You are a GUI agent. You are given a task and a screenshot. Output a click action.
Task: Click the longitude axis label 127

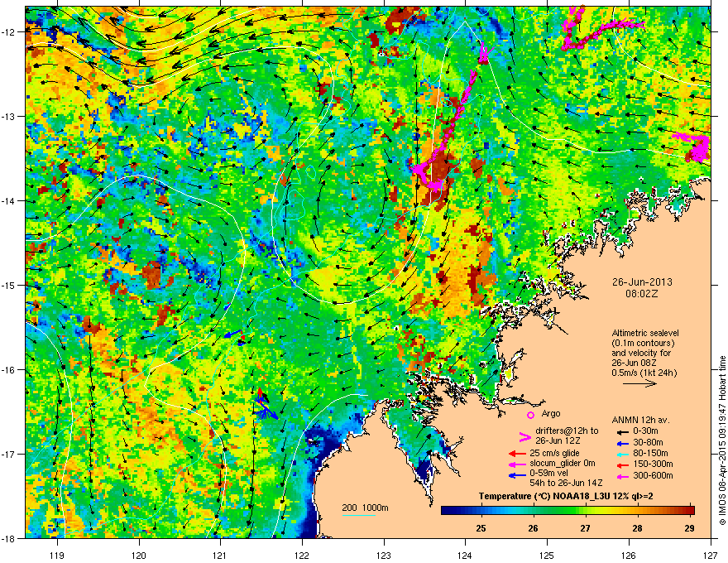711,555
